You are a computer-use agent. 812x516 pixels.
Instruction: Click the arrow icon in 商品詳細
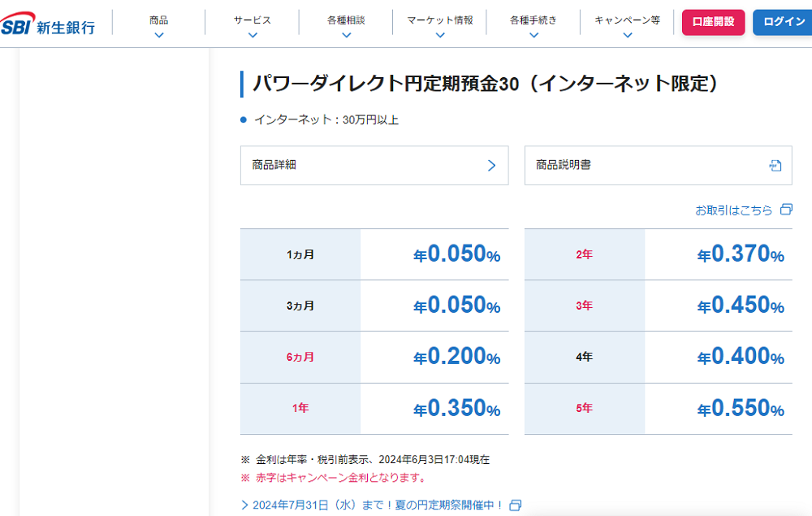coord(491,165)
